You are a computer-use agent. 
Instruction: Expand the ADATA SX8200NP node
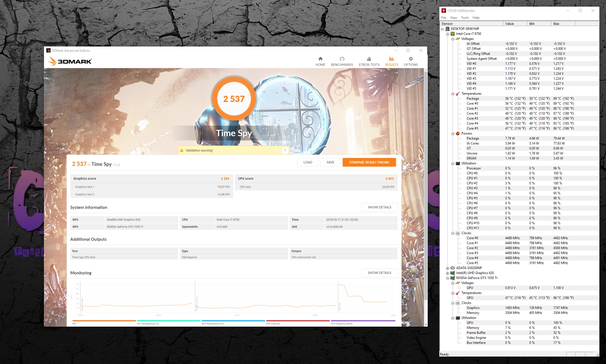(x=447, y=268)
